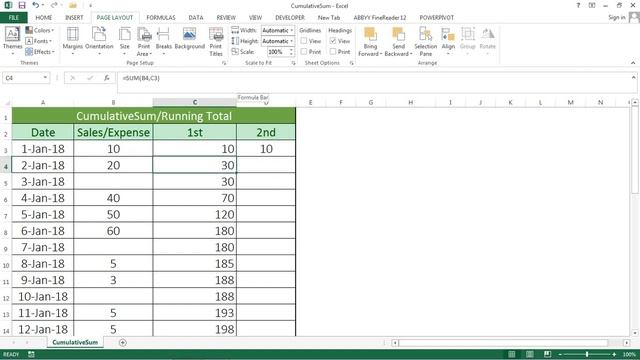
Task: Click the zoom out minus icon
Action: point(560,354)
